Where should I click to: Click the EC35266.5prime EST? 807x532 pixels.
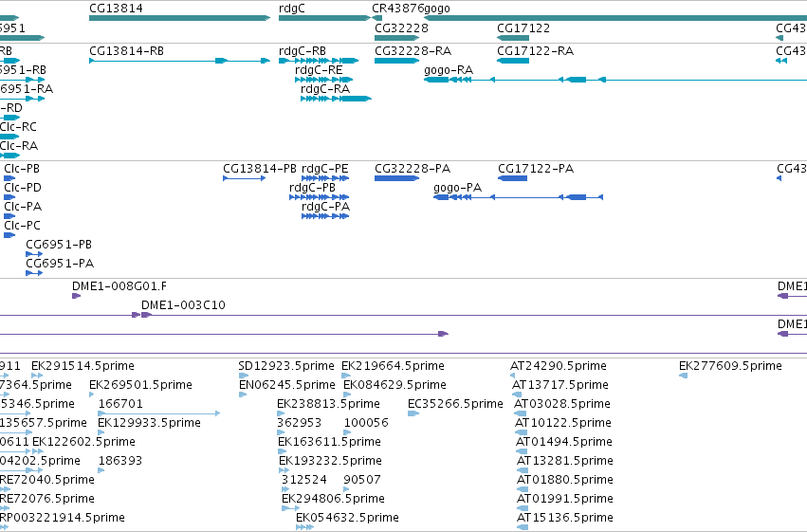click(413, 413)
